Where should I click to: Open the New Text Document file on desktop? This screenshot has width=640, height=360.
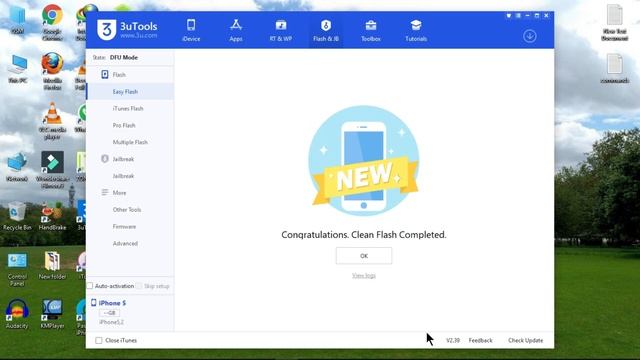(x=614, y=22)
